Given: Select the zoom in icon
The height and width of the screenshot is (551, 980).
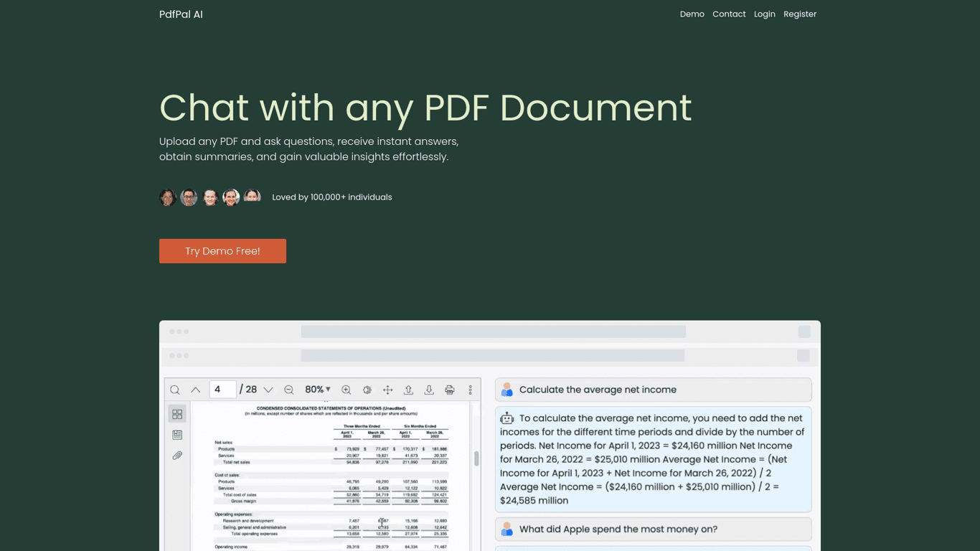Looking at the screenshot, I should tap(346, 390).
